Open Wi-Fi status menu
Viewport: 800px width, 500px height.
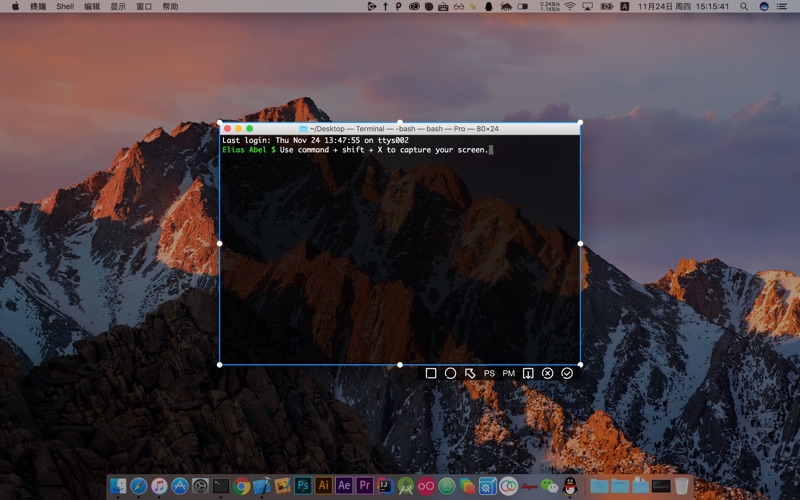pos(570,7)
